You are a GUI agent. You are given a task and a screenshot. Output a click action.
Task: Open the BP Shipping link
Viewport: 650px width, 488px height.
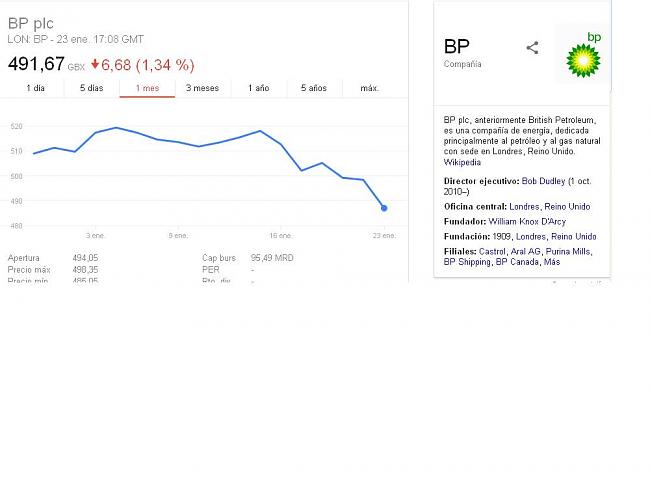(x=467, y=262)
